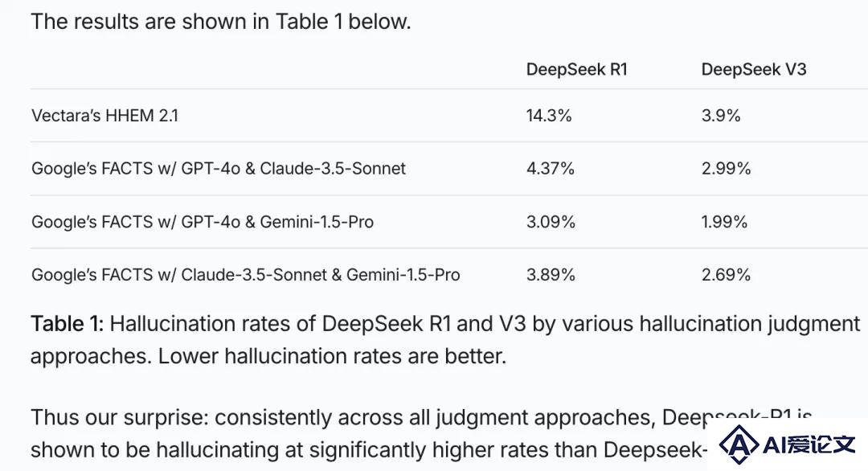This screenshot has height=471, width=868.
Task: Click the 4.37% hallucination rate cell
Action: pos(551,168)
